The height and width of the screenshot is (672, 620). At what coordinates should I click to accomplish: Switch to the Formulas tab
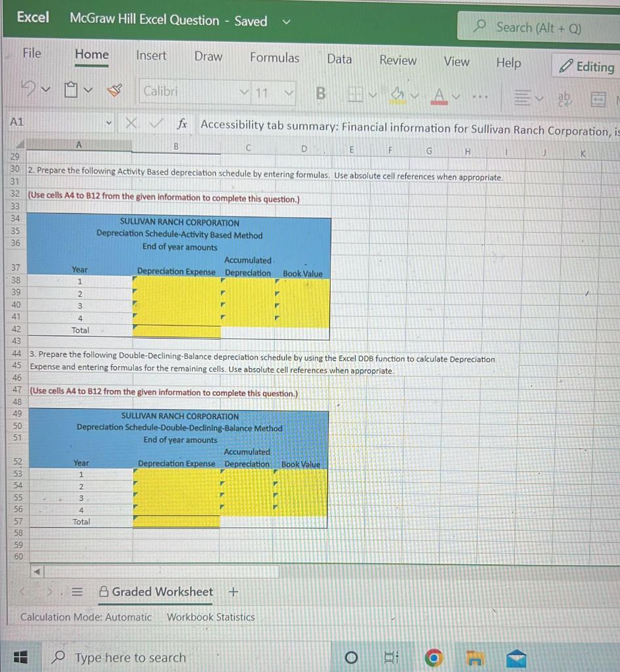point(275,58)
